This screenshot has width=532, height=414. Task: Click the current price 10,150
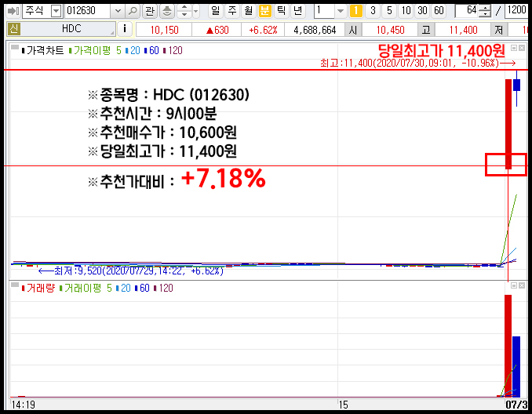164,30
